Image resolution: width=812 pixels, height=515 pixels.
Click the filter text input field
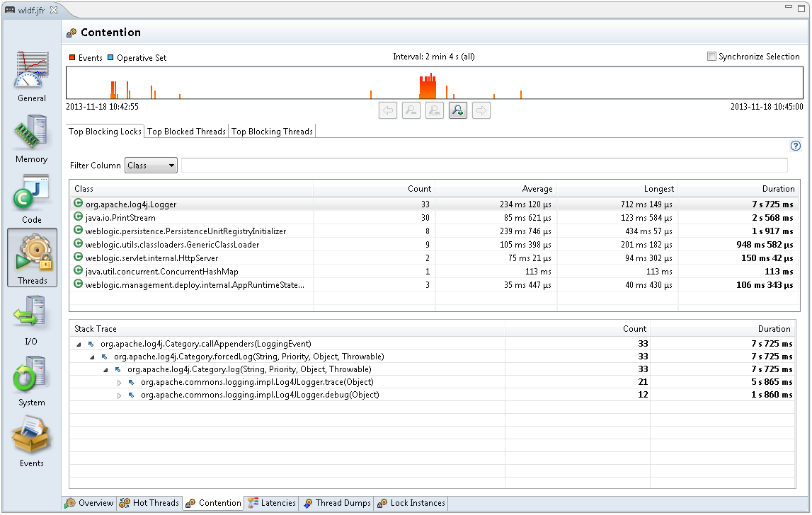coord(484,166)
